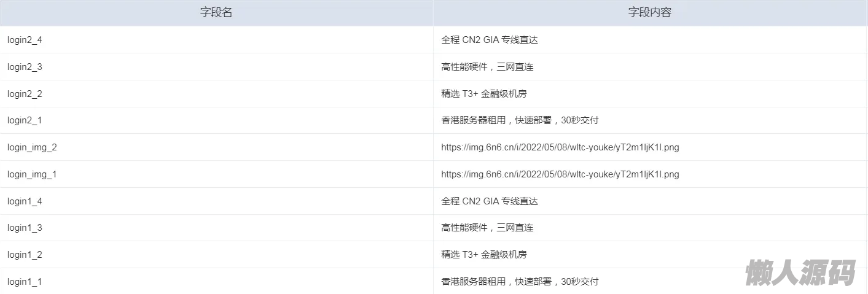Viewport: 868px width, 294px height.
Task: Select the login2_3 field name cell
Action: (25, 67)
